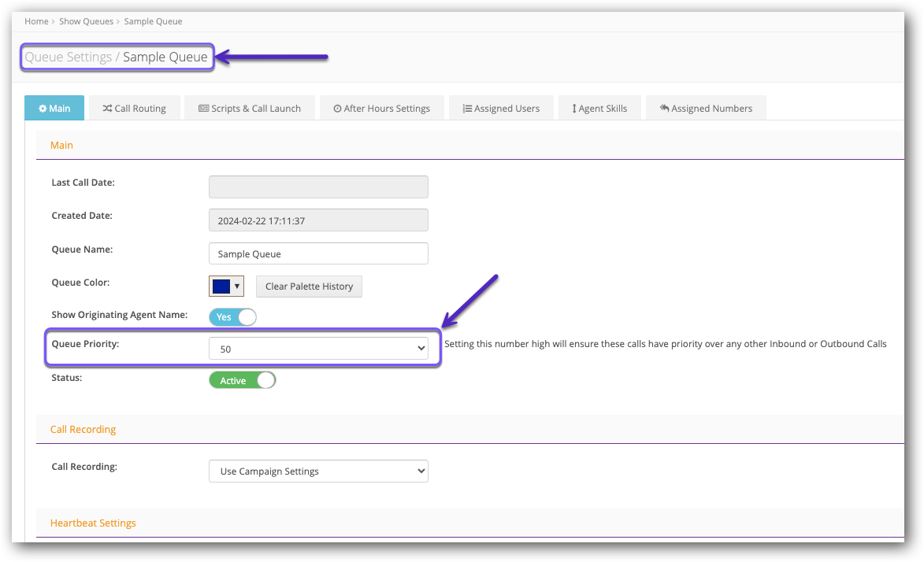The height and width of the screenshot is (562, 924).
Task: Expand the Queue Color picker arrow
Action: tap(237, 287)
